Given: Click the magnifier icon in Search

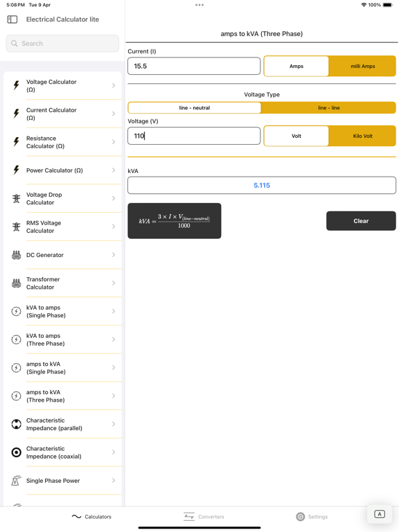Looking at the screenshot, I should pyautogui.click(x=15, y=44).
